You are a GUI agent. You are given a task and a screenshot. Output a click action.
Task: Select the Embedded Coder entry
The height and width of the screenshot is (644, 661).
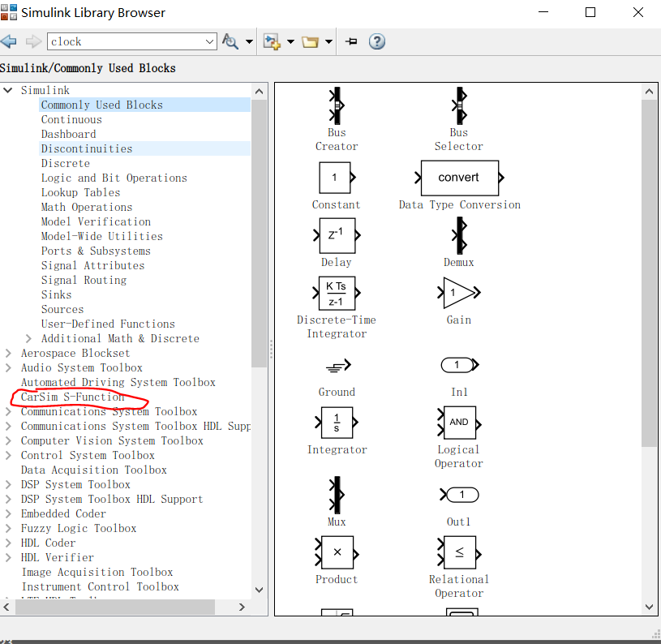click(x=63, y=513)
